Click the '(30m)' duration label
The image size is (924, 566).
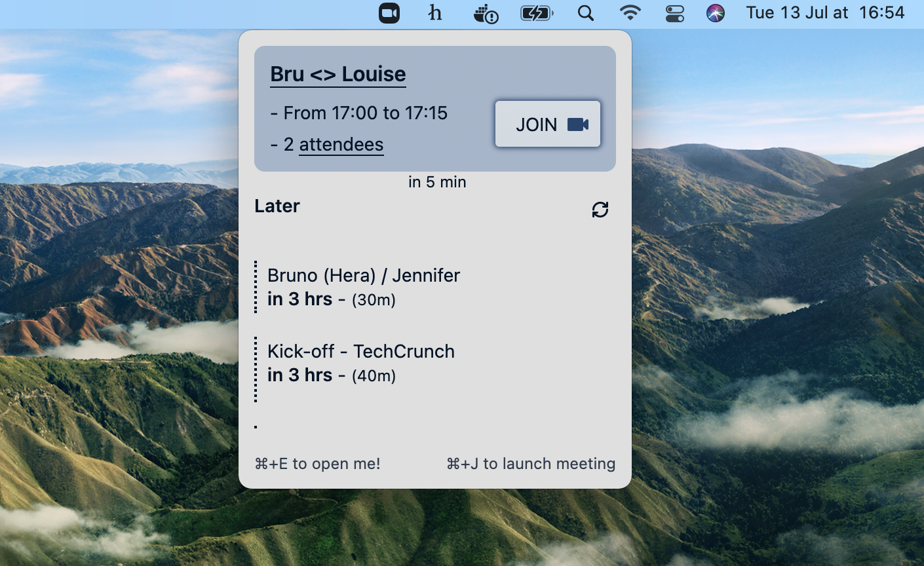[374, 300]
